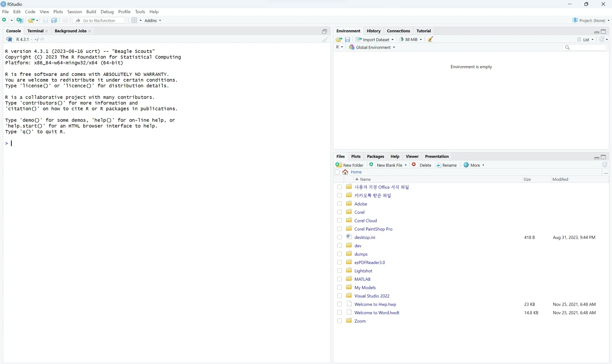Click the Save current document icon

click(x=45, y=20)
